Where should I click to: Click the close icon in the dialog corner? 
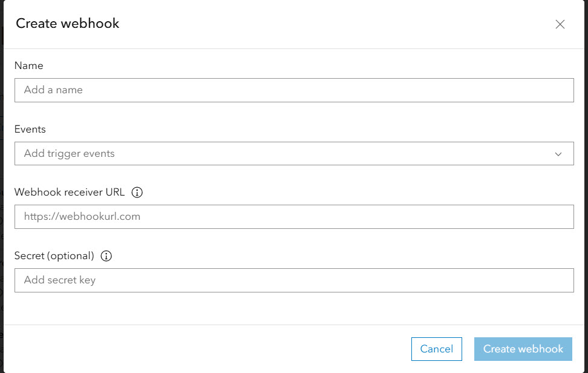560,25
